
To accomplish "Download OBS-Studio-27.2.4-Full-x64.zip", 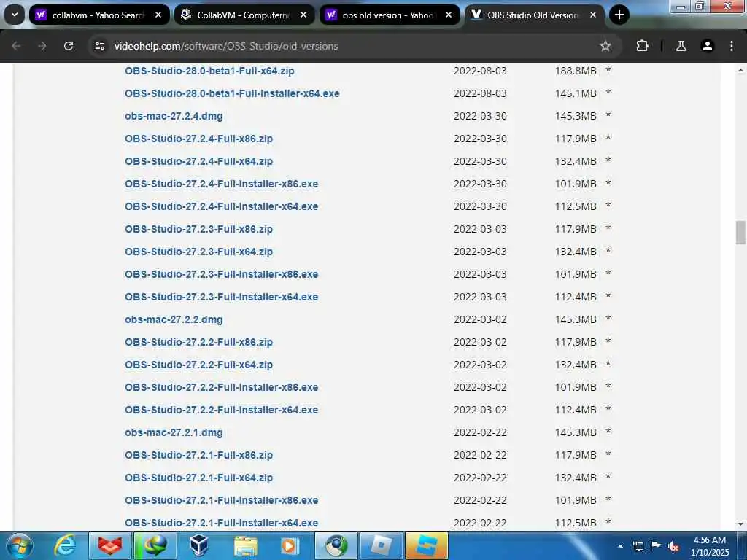I will 198,161.
